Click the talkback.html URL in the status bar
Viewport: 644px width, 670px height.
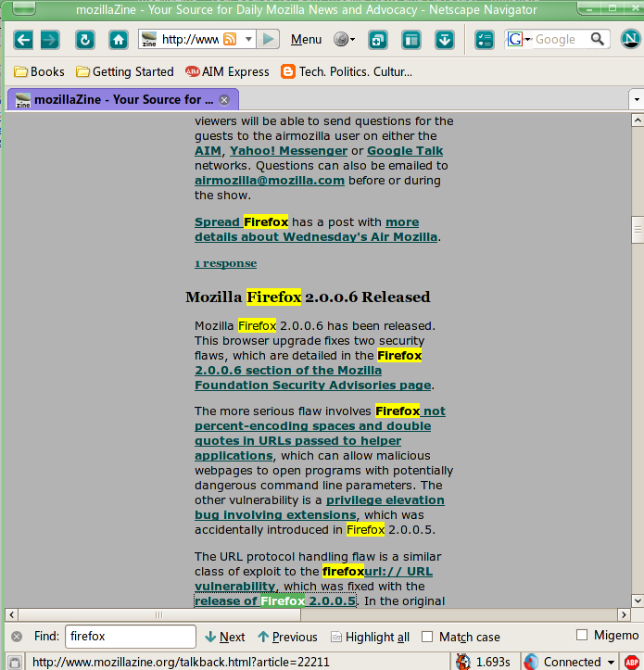pos(181,663)
